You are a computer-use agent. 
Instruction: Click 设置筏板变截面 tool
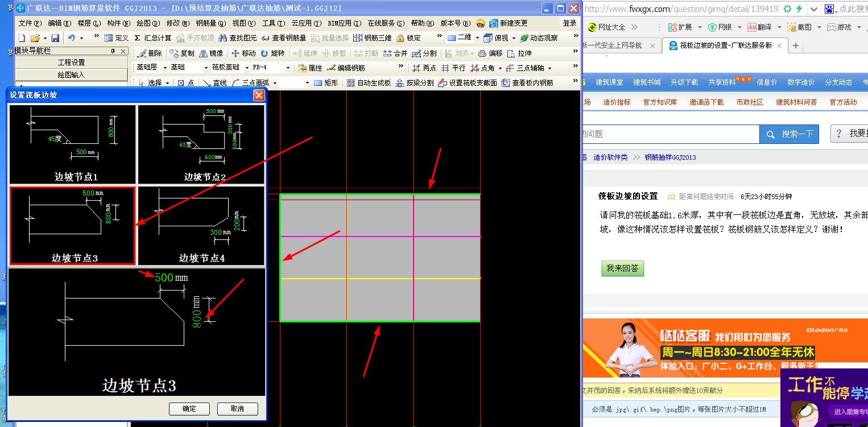468,83
